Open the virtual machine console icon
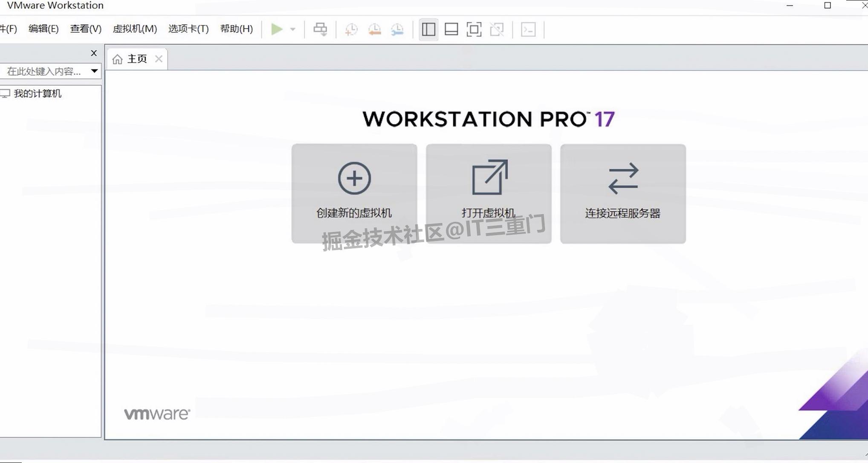868x463 pixels. tap(528, 29)
